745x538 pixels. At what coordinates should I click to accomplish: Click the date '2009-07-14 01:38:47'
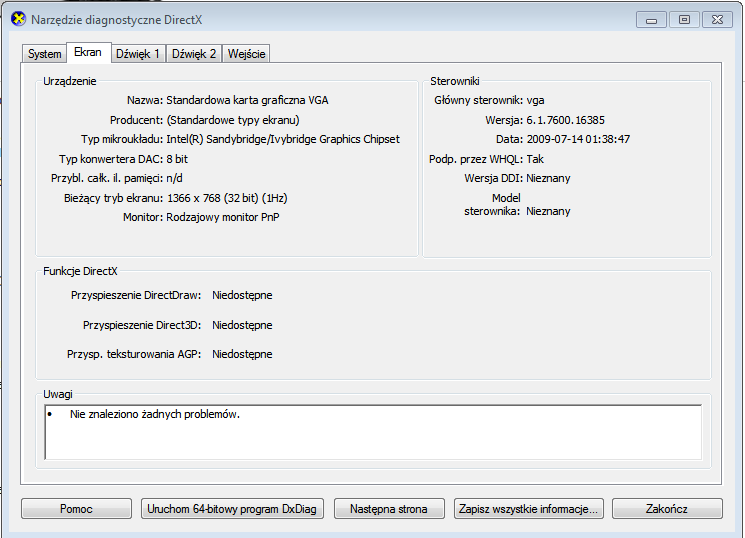578,139
